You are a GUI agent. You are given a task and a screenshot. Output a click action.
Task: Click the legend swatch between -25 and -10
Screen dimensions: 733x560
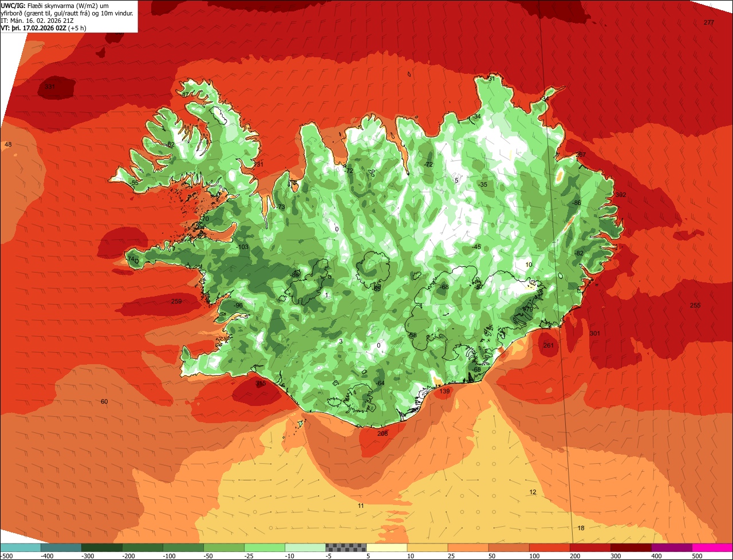[264, 548]
